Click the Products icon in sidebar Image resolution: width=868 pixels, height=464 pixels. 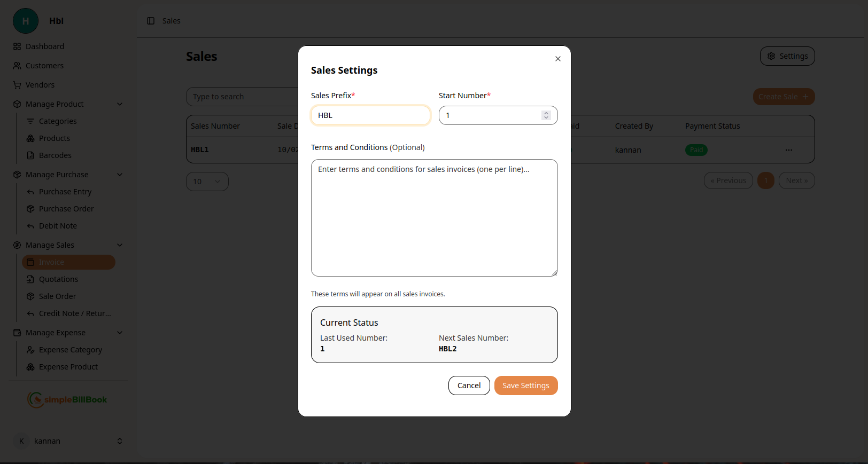tap(30, 138)
